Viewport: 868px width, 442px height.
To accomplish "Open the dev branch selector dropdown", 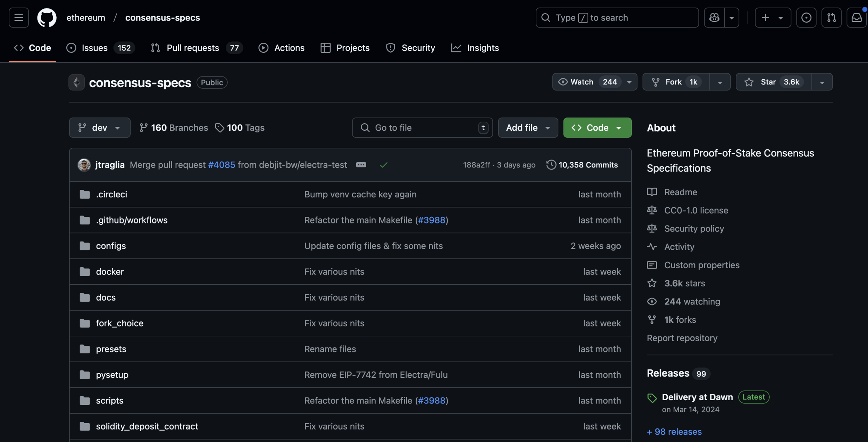I will click(x=100, y=128).
